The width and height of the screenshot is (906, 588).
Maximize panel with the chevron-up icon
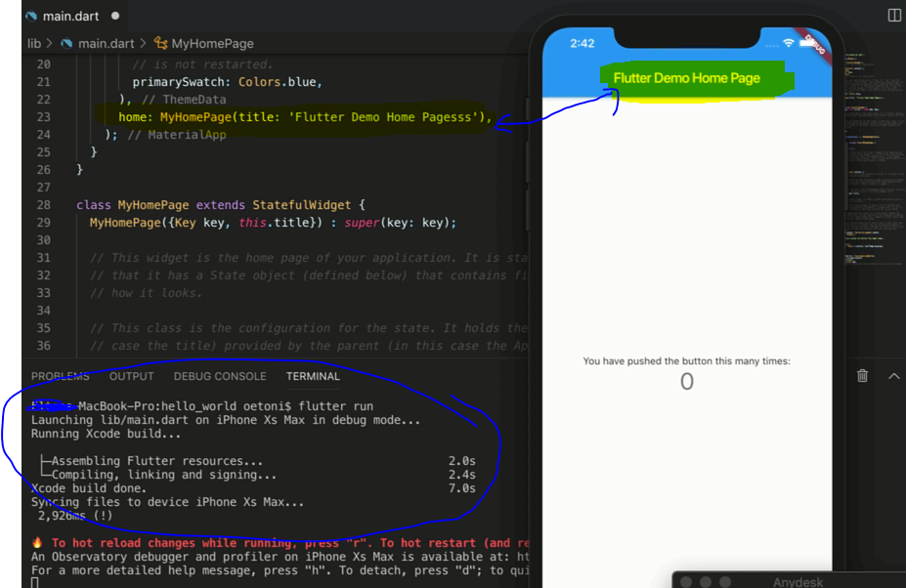click(x=894, y=376)
